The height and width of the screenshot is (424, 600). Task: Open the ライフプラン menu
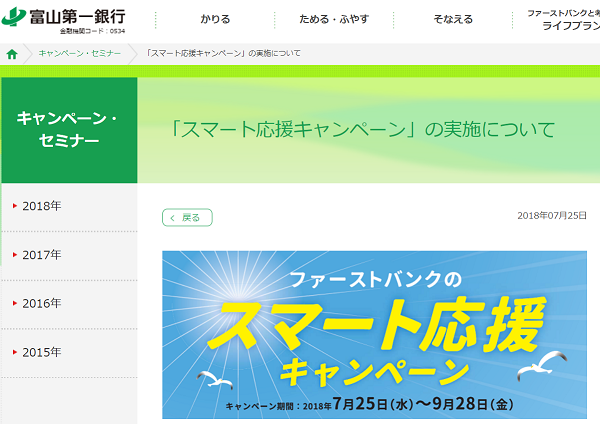(x=563, y=20)
